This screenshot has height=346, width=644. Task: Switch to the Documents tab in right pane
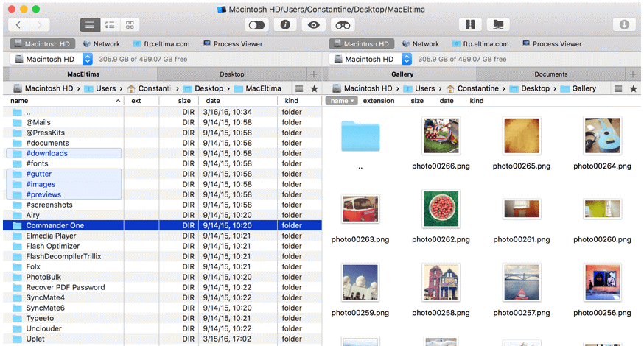(x=550, y=74)
